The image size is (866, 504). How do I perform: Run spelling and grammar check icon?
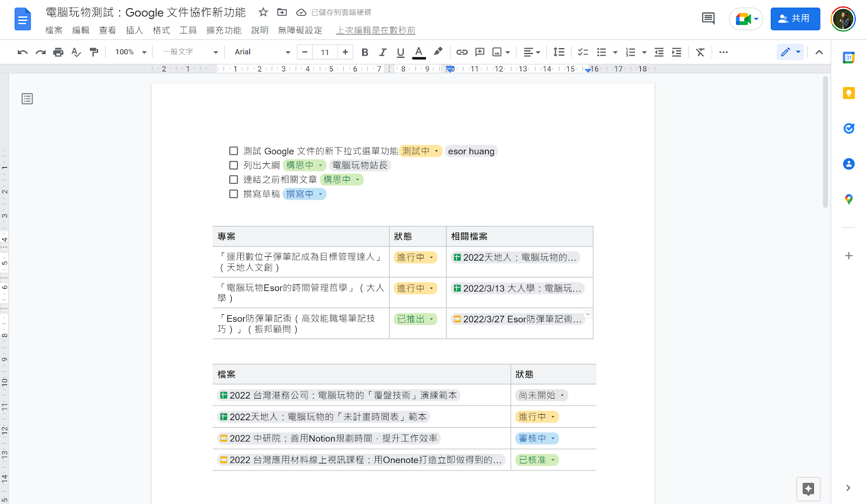click(76, 52)
